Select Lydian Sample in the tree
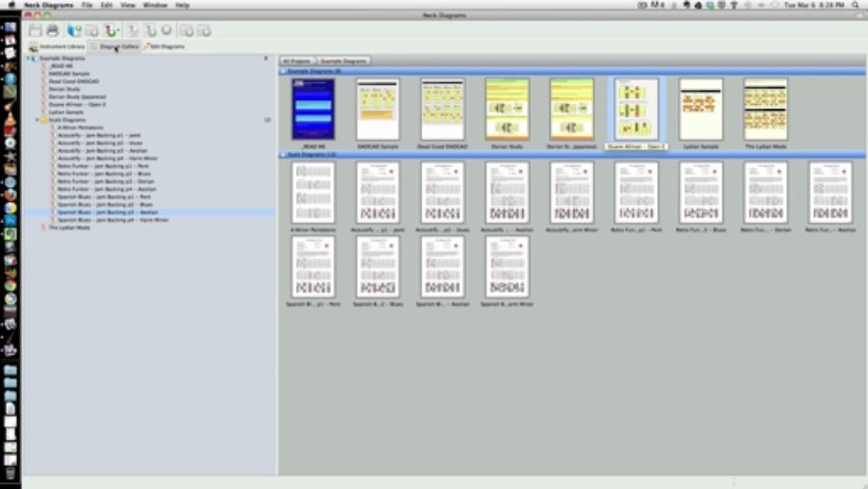 click(66, 112)
